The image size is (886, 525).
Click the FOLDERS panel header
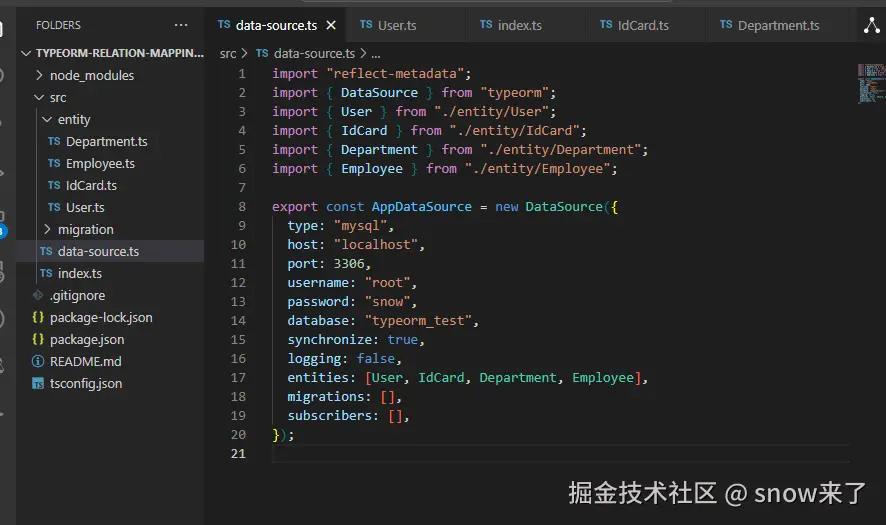(58, 25)
